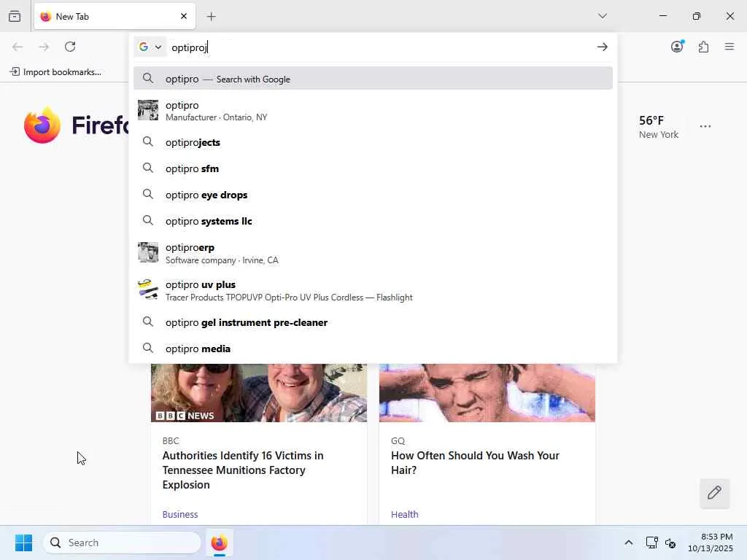747x560 pixels.
Task: Click magnifier icon beside optipro media
Action: [x=148, y=348]
